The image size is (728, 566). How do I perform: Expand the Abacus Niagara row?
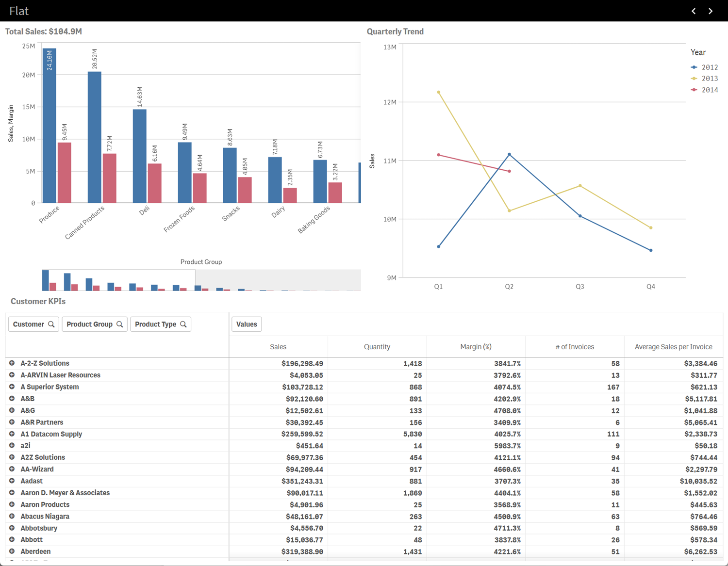tap(12, 516)
